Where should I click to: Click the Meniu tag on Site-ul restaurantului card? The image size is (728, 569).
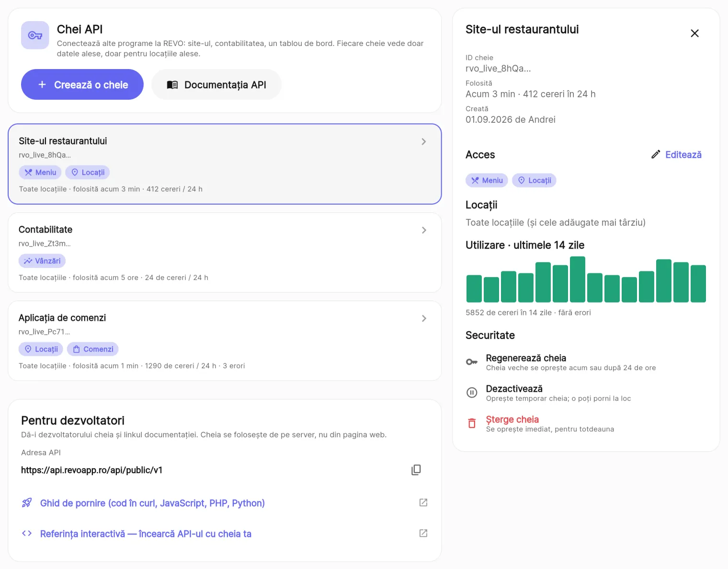[x=40, y=172]
